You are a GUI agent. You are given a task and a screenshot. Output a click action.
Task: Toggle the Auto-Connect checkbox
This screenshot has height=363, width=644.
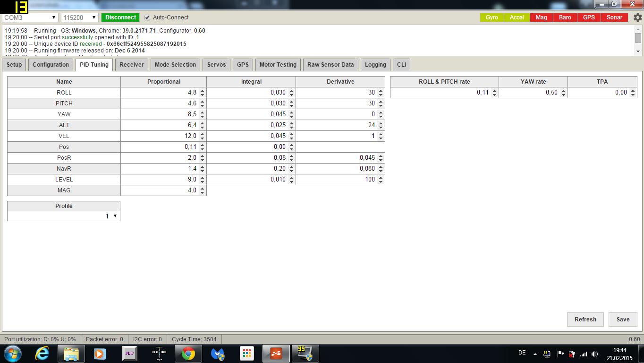(147, 17)
